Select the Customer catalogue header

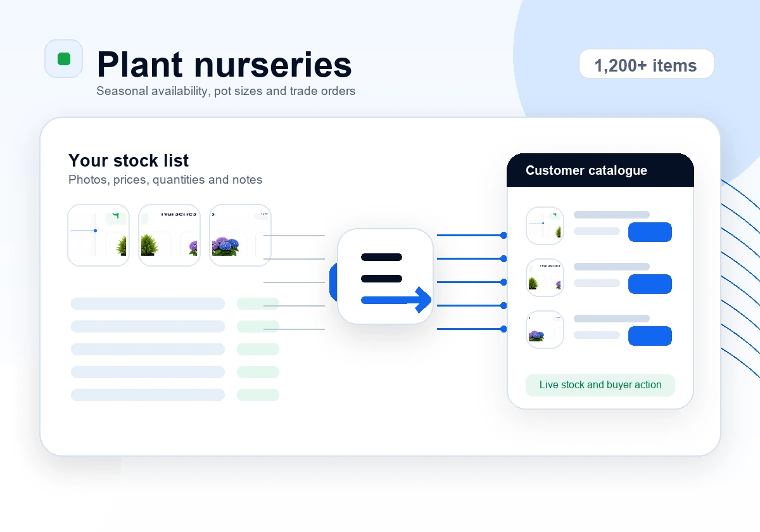(600, 170)
